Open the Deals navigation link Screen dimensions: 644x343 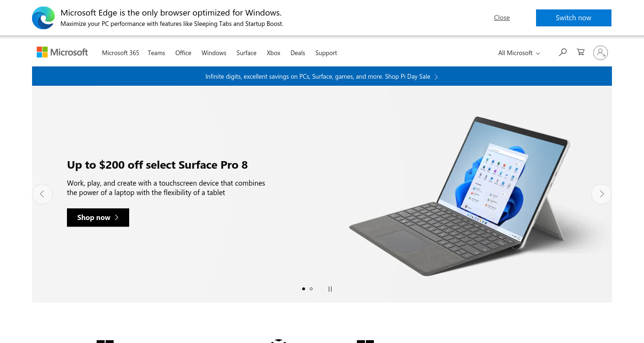pos(297,53)
